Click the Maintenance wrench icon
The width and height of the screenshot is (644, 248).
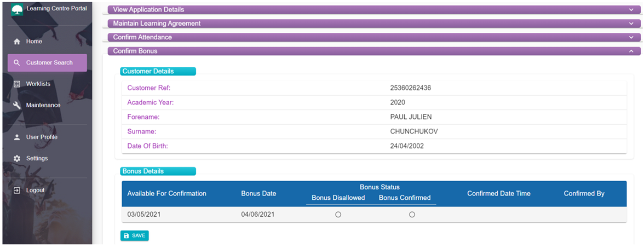[17, 105]
